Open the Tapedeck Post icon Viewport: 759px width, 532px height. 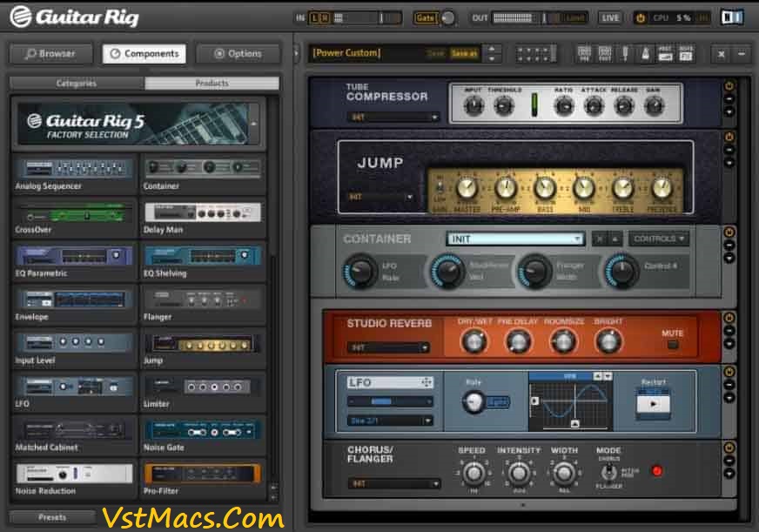tap(685, 54)
